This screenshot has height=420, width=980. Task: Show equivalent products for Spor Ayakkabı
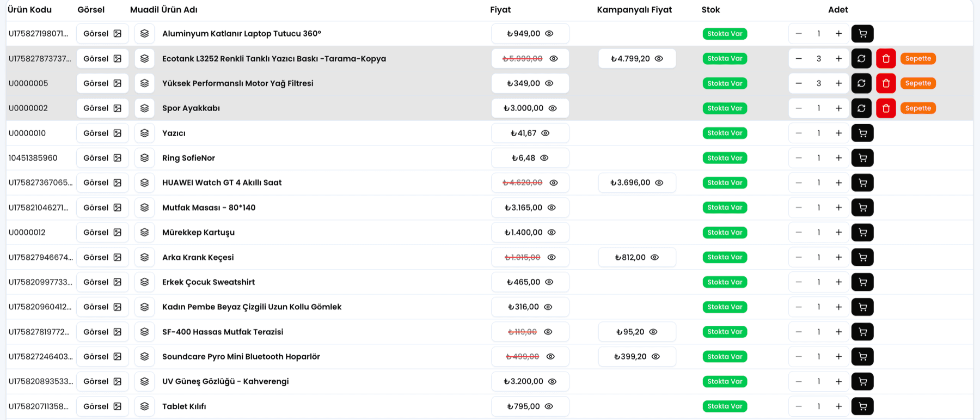pos(144,108)
